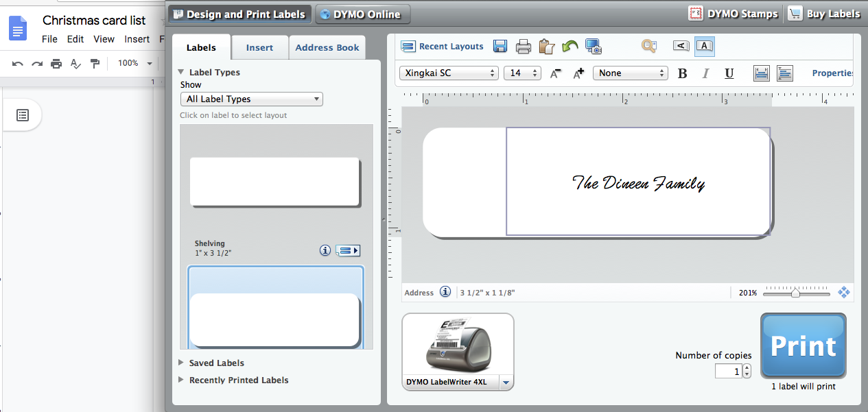Open the Shelving label layout arrow button
The width and height of the screenshot is (868, 412).
point(349,250)
